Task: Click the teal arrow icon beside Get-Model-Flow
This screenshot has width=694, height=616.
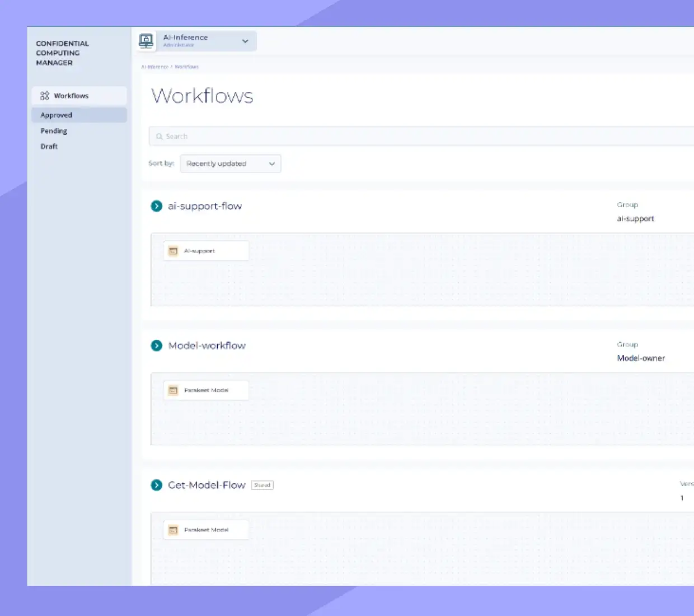Action: pos(157,485)
